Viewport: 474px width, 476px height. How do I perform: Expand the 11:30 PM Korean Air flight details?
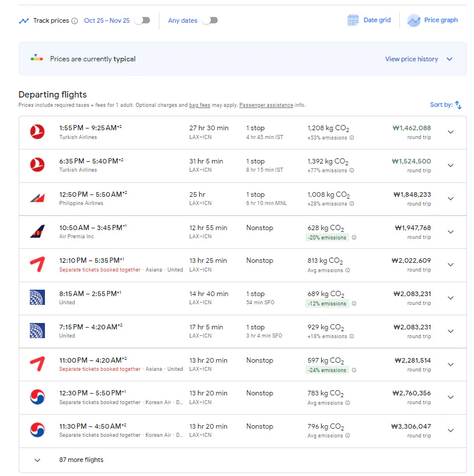(x=450, y=431)
